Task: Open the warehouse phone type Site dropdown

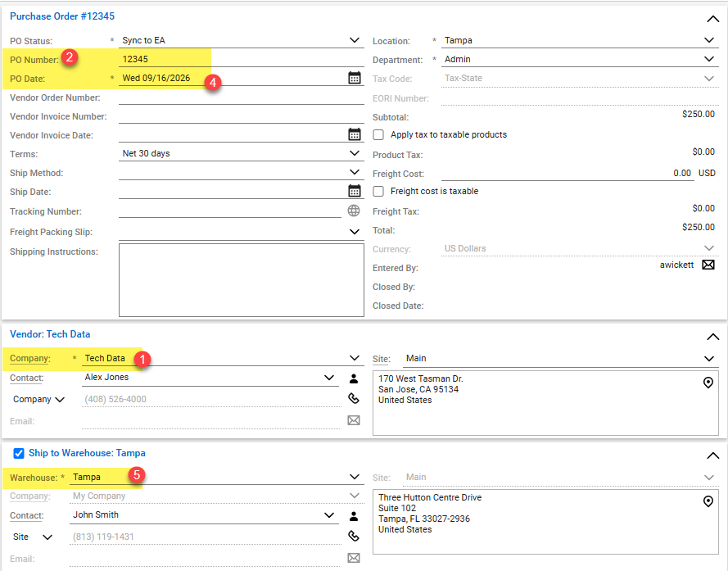Action: point(33,537)
